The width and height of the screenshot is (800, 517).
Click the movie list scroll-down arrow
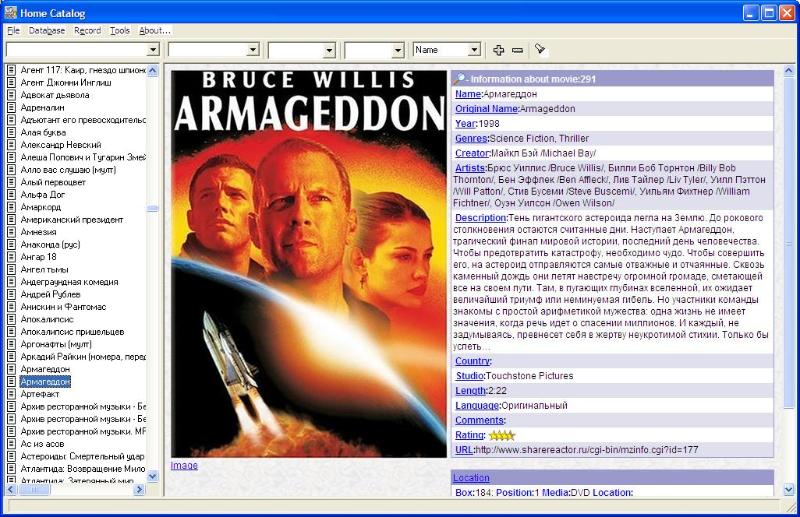point(153,476)
